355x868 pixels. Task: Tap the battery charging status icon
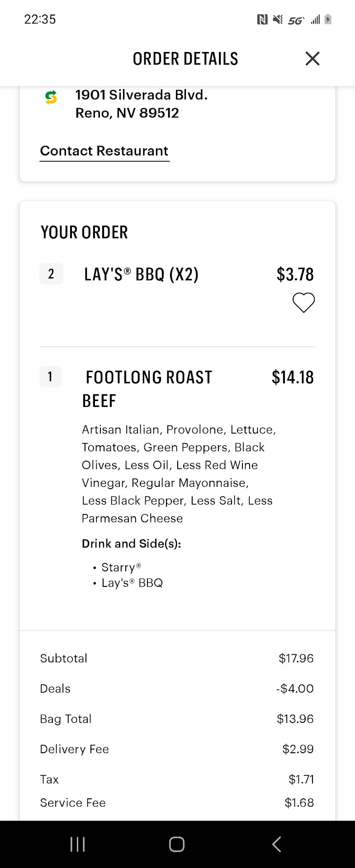tap(328, 19)
